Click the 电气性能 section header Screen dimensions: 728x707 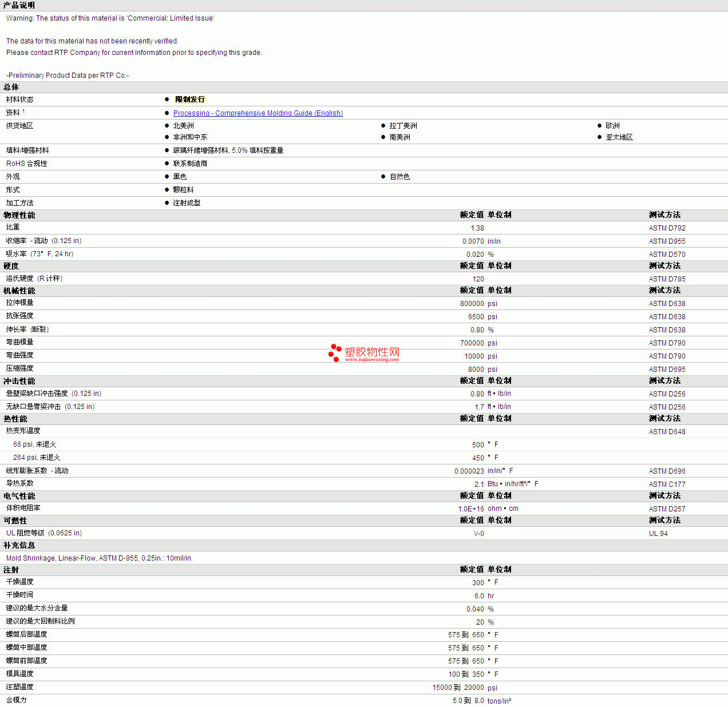[19, 497]
